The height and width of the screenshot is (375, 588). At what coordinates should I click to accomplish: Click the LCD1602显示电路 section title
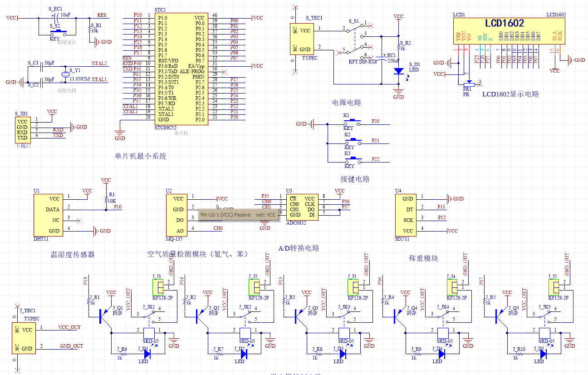(x=510, y=94)
